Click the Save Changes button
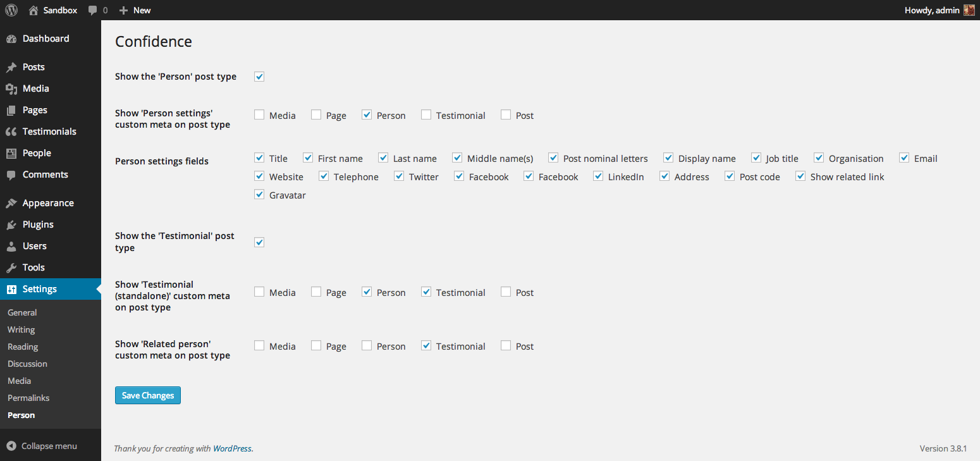Viewport: 980px width, 461px height. [148, 395]
